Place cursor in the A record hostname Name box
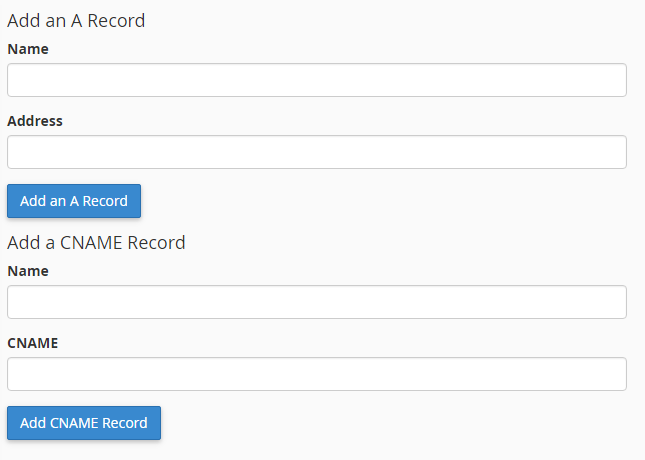 pyautogui.click(x=317, y=80)
